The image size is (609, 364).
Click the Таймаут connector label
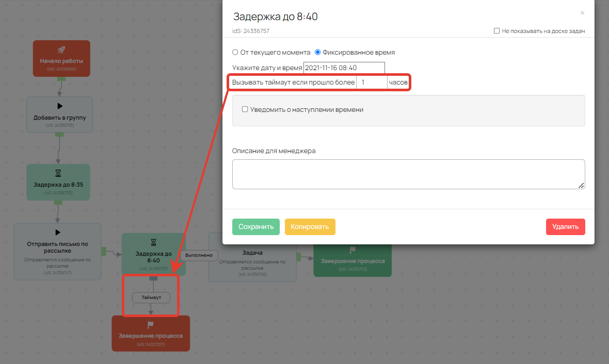tap(151, 297)
